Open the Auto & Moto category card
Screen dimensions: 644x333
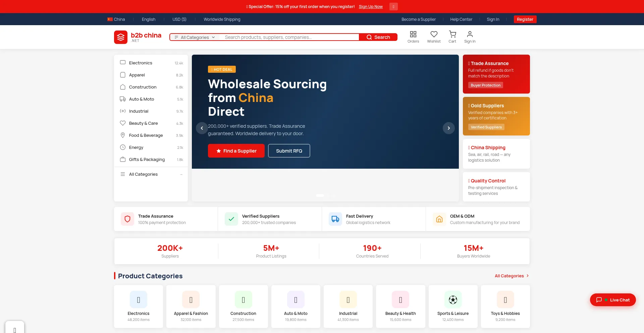click(296, 307)
